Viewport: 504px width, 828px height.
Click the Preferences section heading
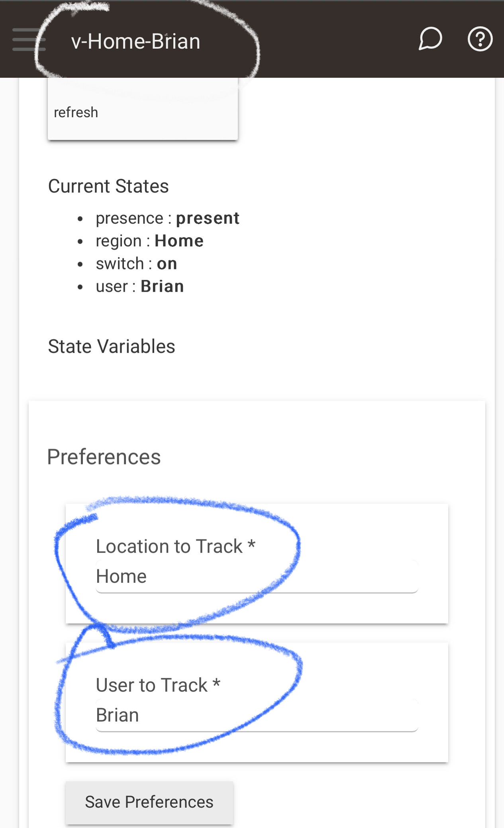(x=104, y=457)
